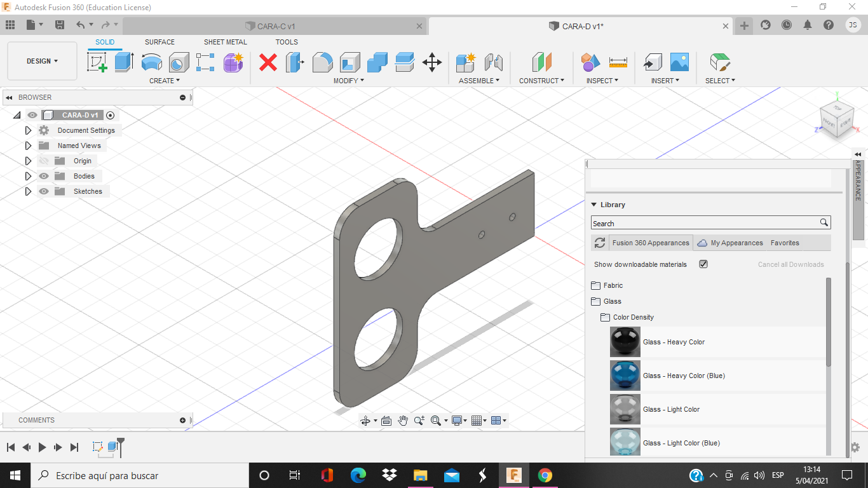The width and height of the screenshot is (868, 488).
Task: Select the Fillet tool
Action: (x=322, y=62)
